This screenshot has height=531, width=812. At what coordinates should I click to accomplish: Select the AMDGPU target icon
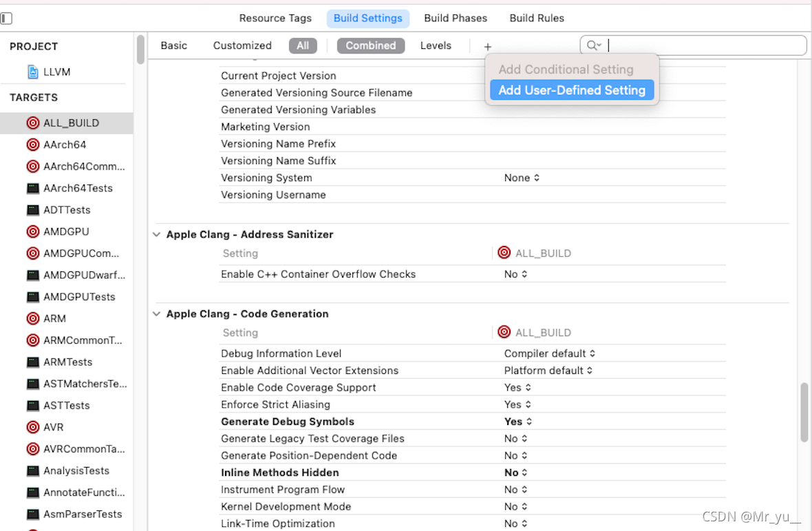pos(32,231)
